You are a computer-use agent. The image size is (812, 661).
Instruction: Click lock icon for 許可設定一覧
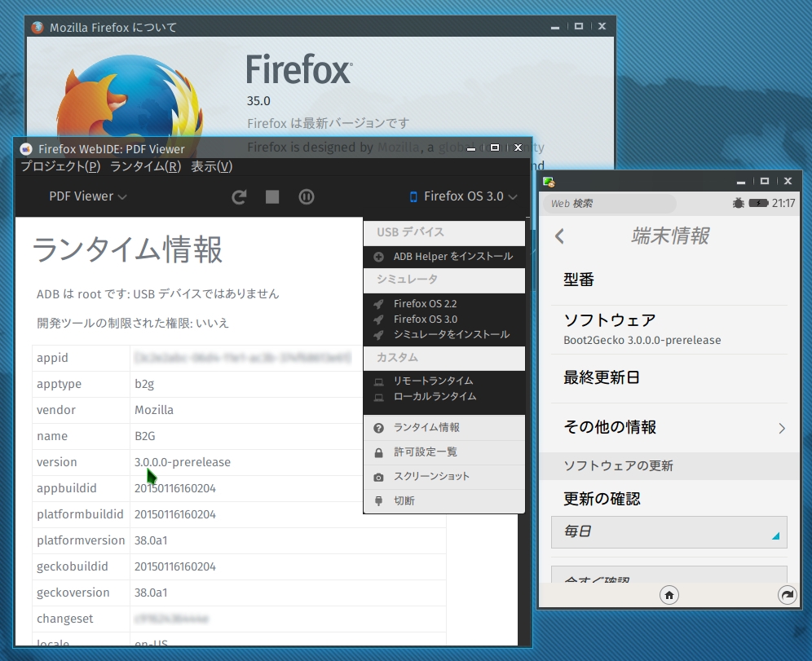(x=378, y=453)
